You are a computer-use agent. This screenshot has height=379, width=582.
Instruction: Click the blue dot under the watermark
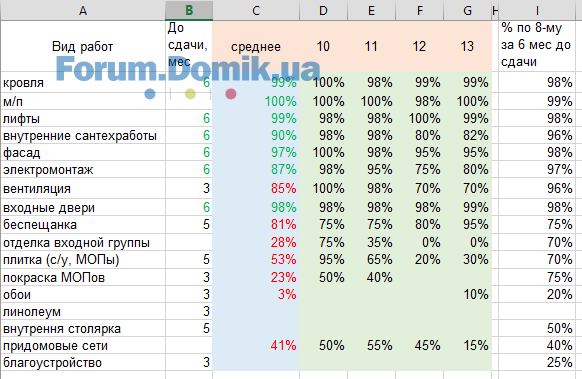click(150, 94)
